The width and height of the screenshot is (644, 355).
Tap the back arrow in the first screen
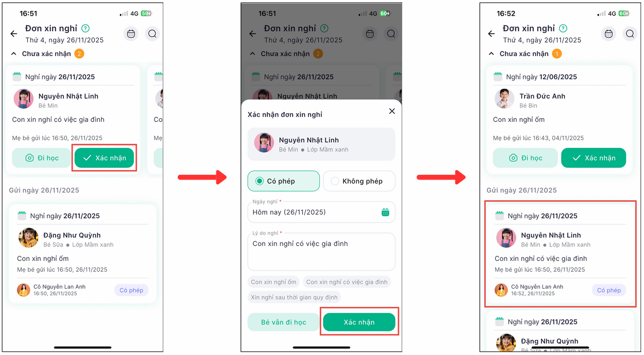pyautogui.click(x=14, y=33)
